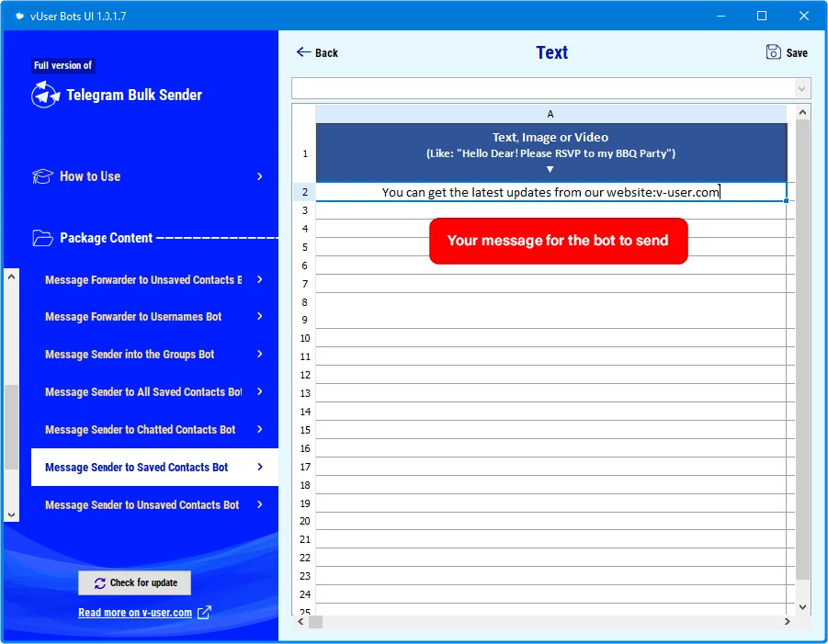Click the sidebar list scroll down arrow
The height and width of the screenshot is (644, 828).
click(12, 514)
